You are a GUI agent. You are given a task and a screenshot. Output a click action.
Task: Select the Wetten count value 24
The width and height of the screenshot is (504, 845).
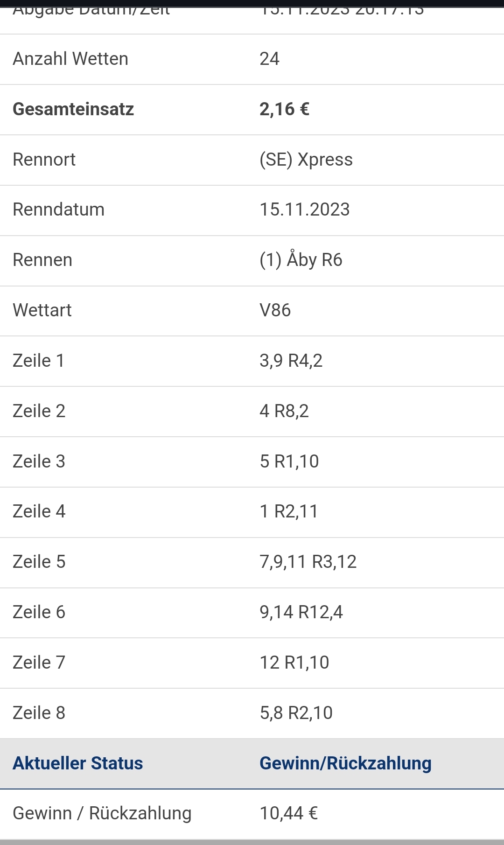269,59
